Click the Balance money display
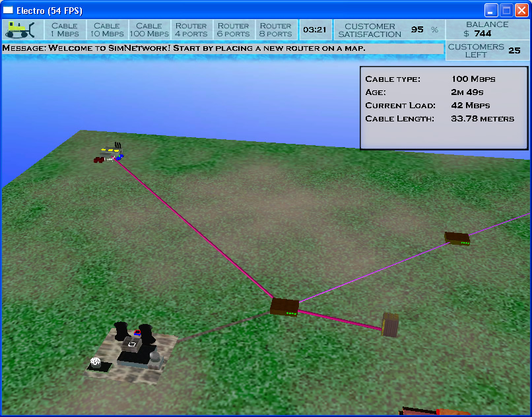This screenshot has width=532, height=417. tap(487, 29)
